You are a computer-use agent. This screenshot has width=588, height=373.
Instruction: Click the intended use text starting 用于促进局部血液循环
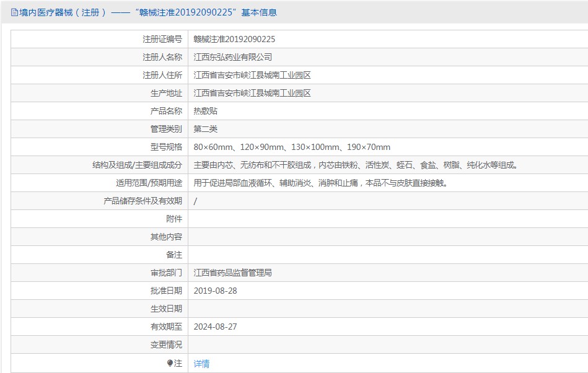(x=320, y=183)
